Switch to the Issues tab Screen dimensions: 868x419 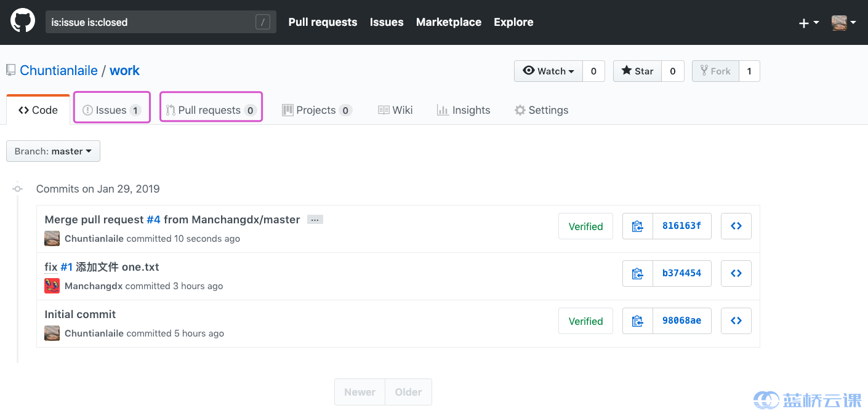[111, 110]
